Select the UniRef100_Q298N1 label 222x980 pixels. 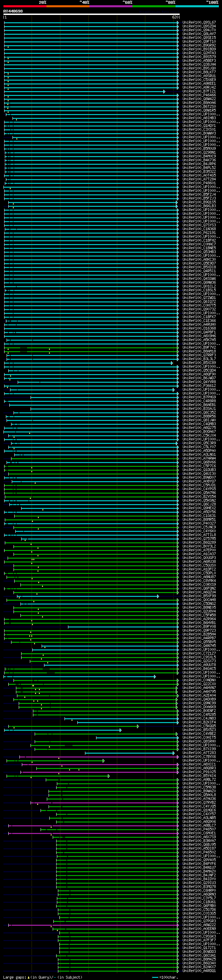(x=199, y=153)
